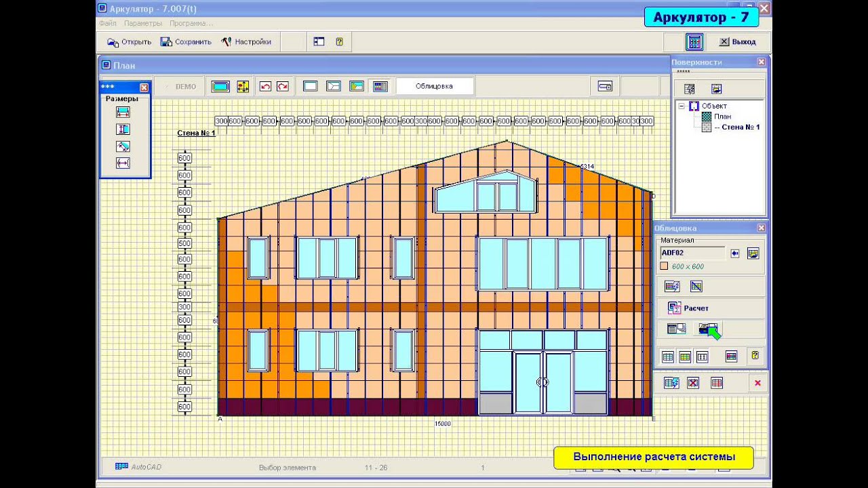This screenshot has width=868, height=488.
Task: Click the 15000 width dimension below the wall
Action: [x=442, y=424]
